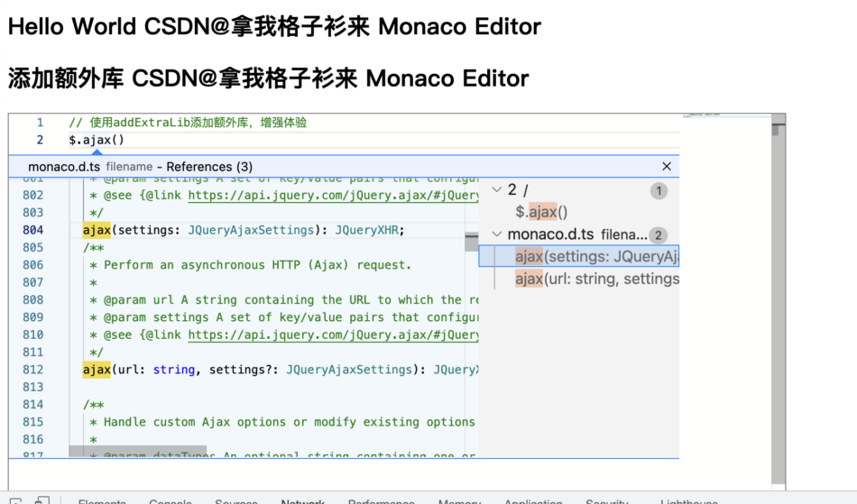Open the DevTools Console tab
This screenshot has height=504, width=857.
click(x=170, y=500)
